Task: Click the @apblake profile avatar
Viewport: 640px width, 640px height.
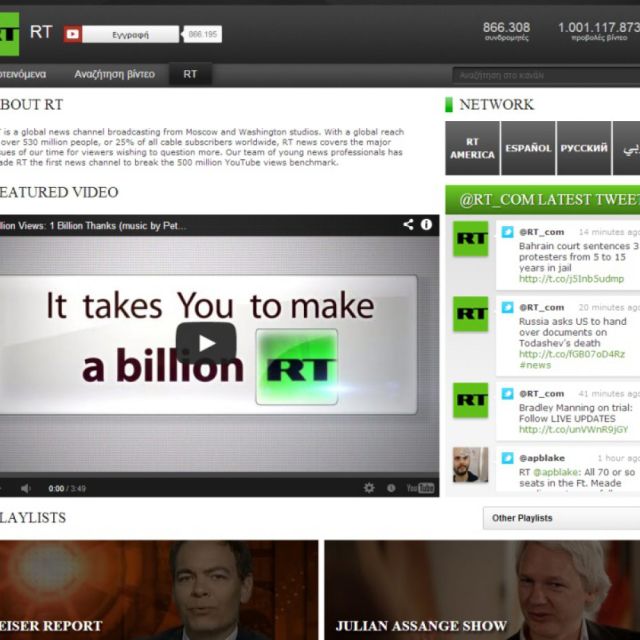Action: [x=470, y=465]
